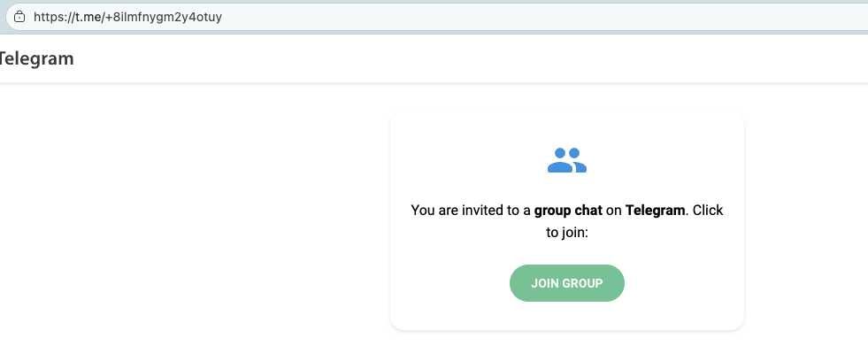
Task: Click the right person figure in group icon
Action: click(x=577, y=161)
